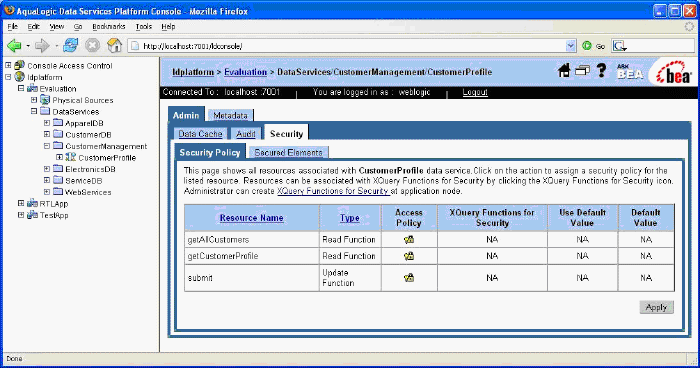
Task: Click the getAllCustomers resource name cell
Action: click(x=252, y=240)
